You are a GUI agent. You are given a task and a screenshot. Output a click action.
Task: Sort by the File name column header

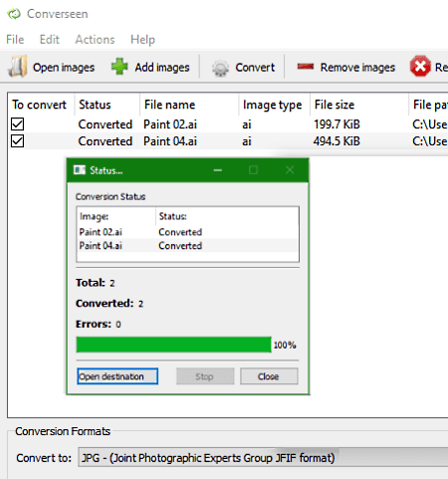point(189,105)
